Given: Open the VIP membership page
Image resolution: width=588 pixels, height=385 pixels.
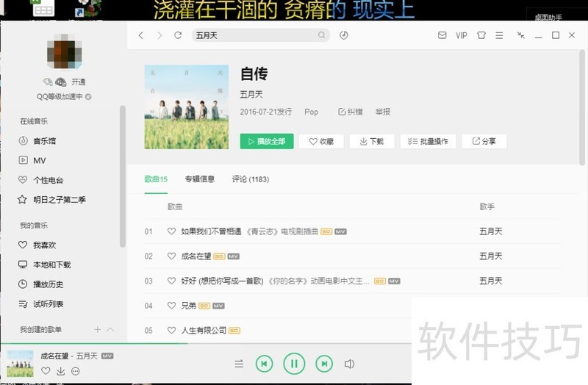Looking at the screenshot, I should coord(462,35).
